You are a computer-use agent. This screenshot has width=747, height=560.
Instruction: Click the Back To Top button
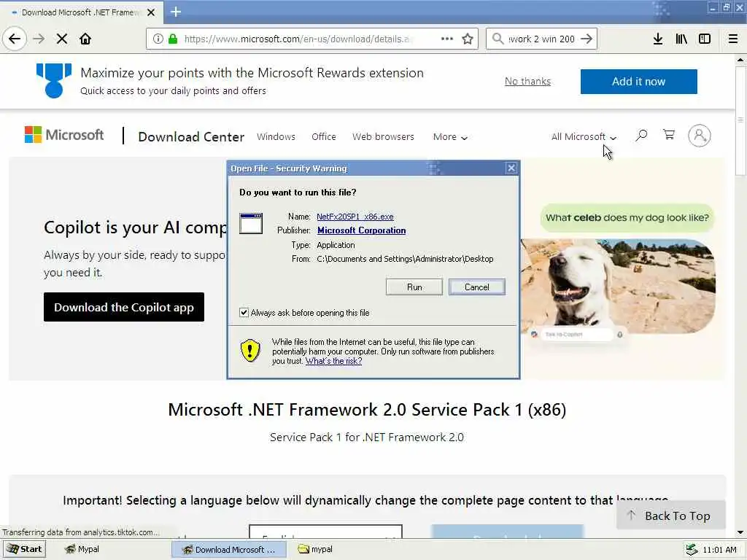coord(670,516)
